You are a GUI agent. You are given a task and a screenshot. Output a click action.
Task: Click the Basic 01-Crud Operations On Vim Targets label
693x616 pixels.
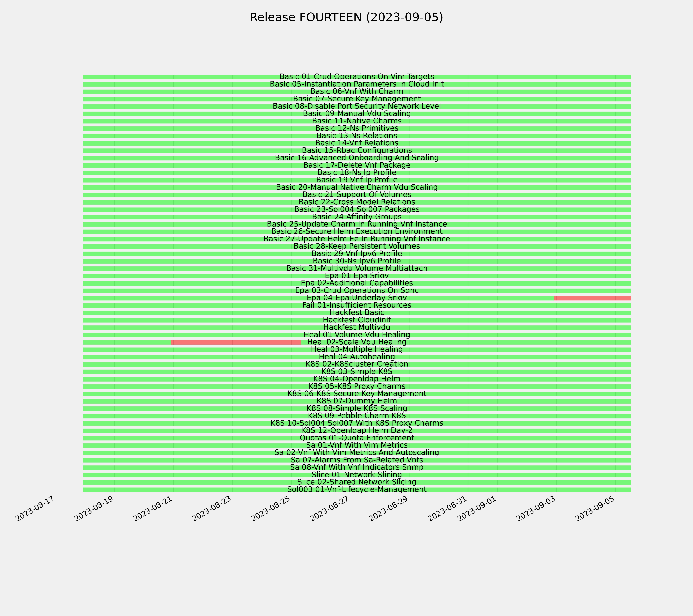(357, 77)
